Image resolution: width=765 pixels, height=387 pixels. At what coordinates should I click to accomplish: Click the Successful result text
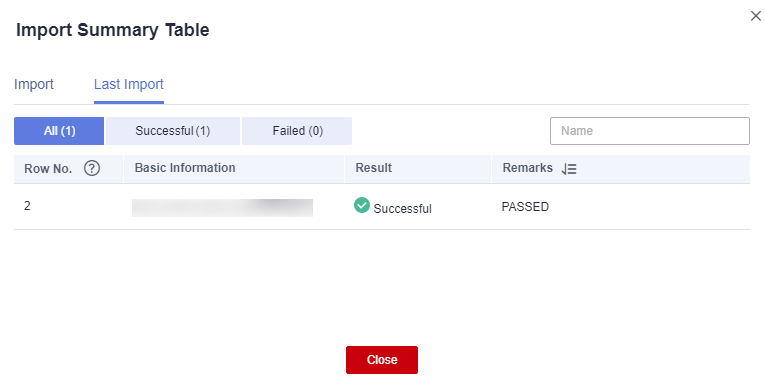click(403, 209)
